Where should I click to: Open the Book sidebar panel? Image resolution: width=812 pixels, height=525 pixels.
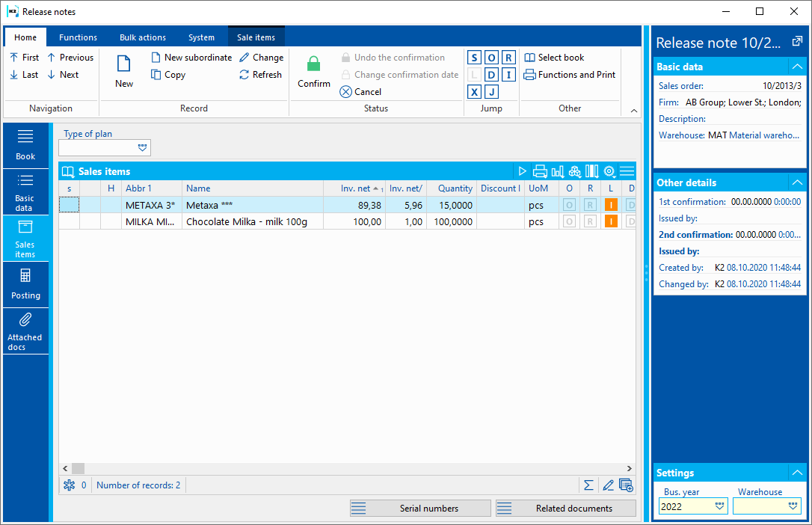[x=25, y=146]
